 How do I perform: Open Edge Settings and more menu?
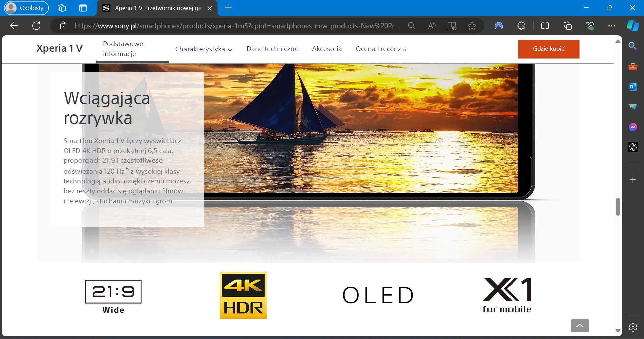612,26
